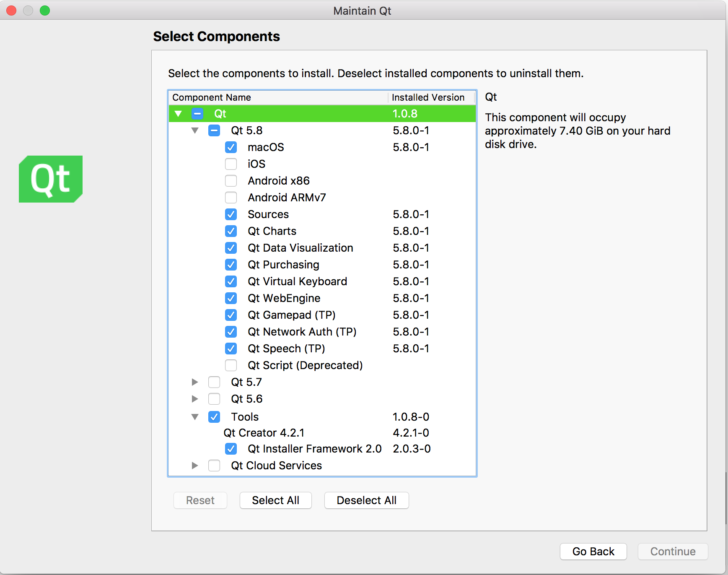Screen dimensions: 728x575
Task: Tick the Android ARMv7 checkbox
Action: tap(231, 198)
